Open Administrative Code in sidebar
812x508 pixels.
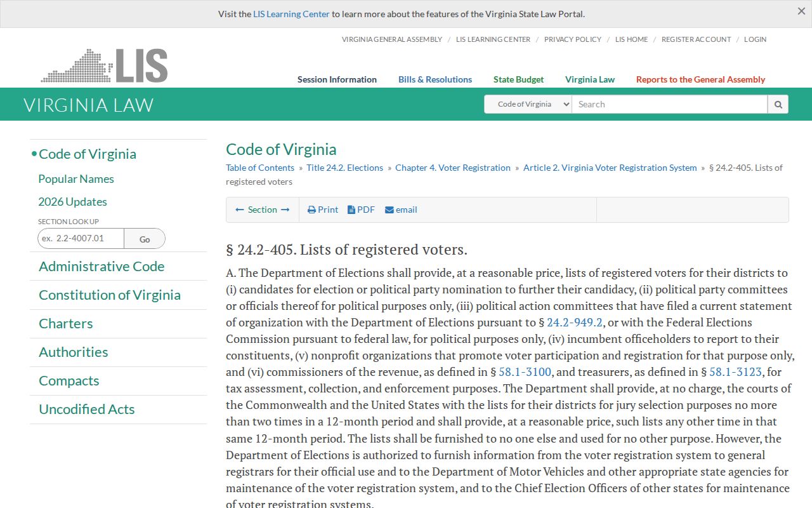coord(101,266)
